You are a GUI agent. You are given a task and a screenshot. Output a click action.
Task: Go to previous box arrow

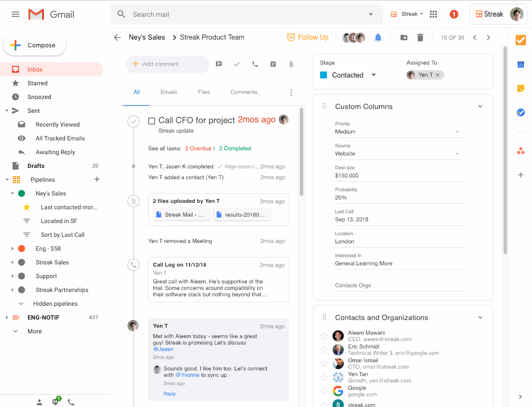[475, 37]
